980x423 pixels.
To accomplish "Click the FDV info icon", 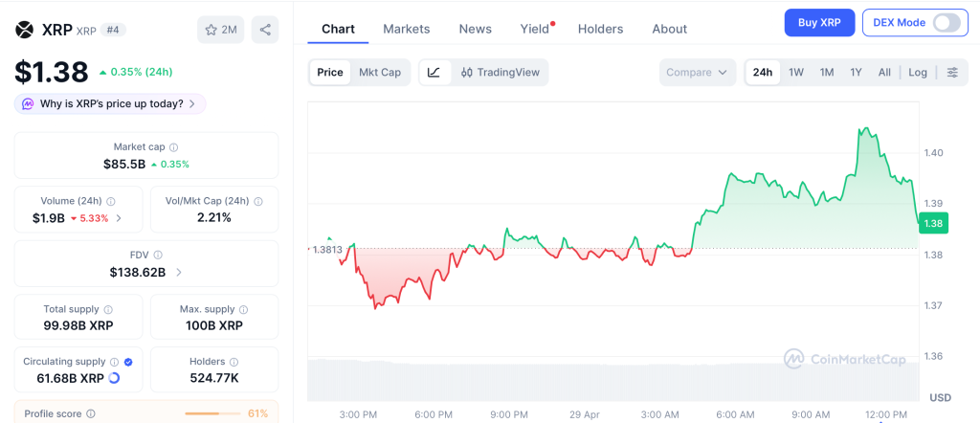I will pyautogui.click(x=158, y=256).
